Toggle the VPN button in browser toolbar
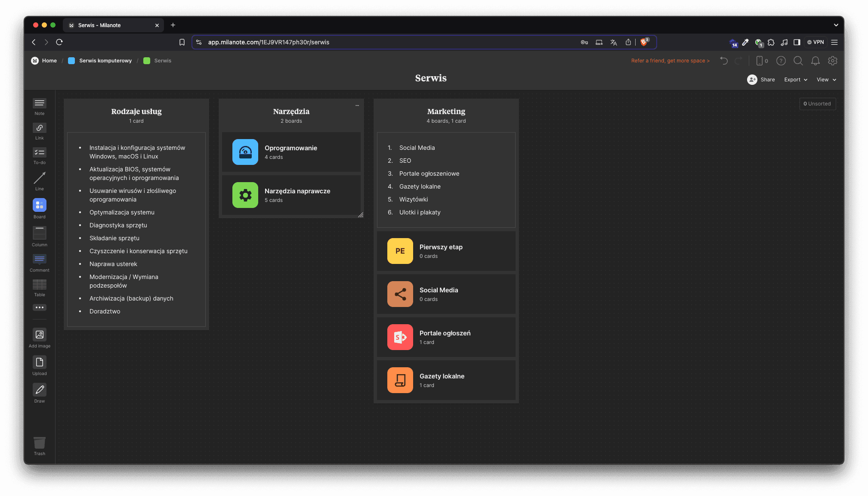Screen dimensions: 868x496 click(815, 42)
